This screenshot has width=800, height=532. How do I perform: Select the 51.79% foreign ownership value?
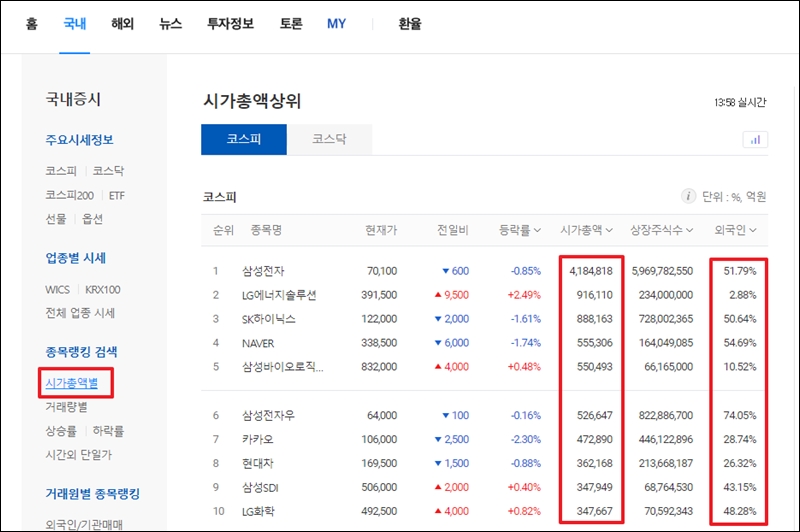click(740, 271)
